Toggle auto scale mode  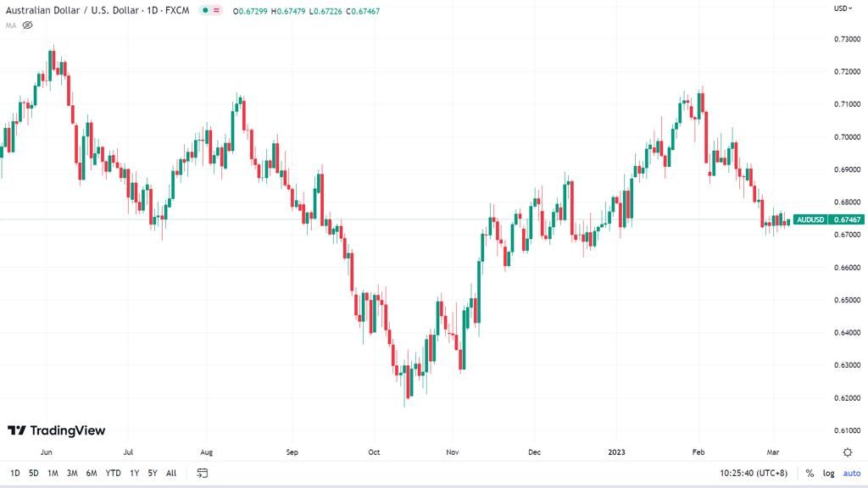click(851, 473)
